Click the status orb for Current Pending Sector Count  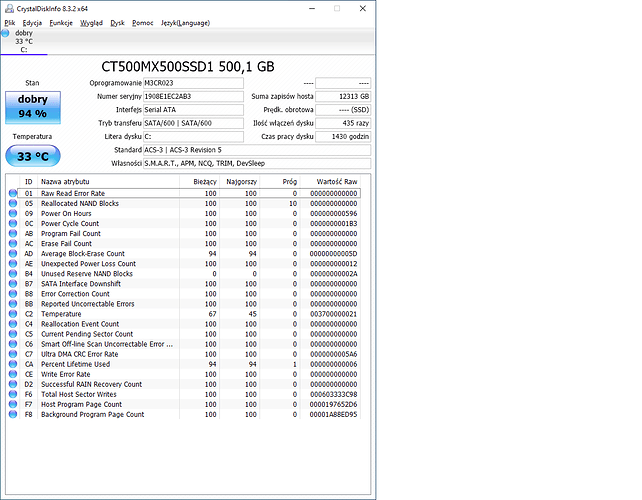pos(13,334)
